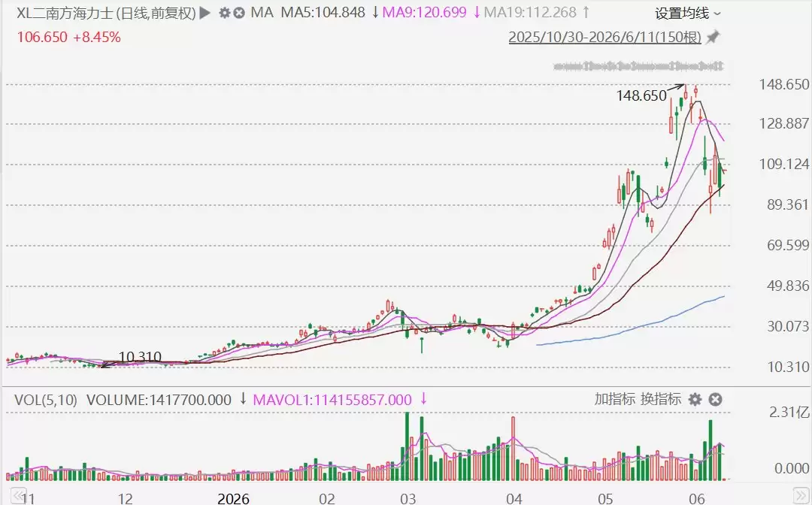Click the 10.310 low price annotation
This screenshot has height=505, width=812.
[x=140, y=357]
